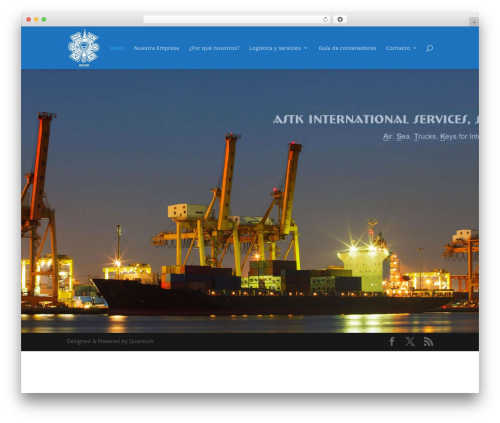Viewport: 500px width, 423px height.
Task: Open the RSS feed icon in footer
Action: pos(428,342)
